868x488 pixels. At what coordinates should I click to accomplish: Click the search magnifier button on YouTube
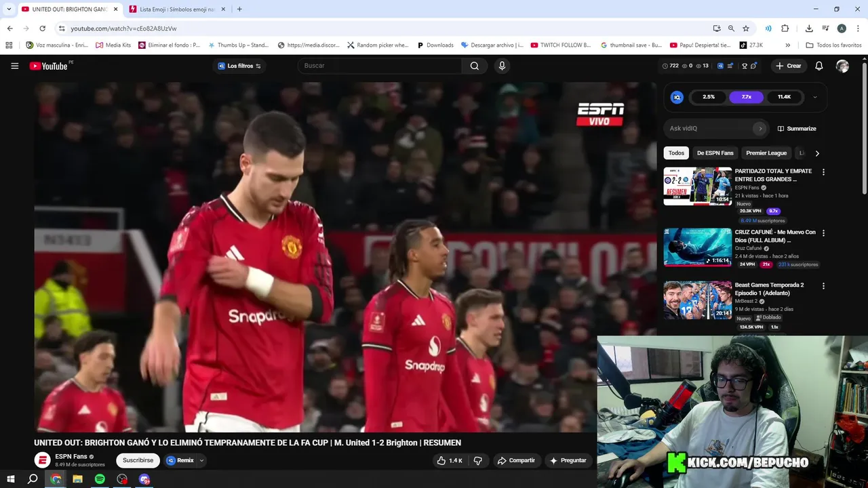(475, 66)
